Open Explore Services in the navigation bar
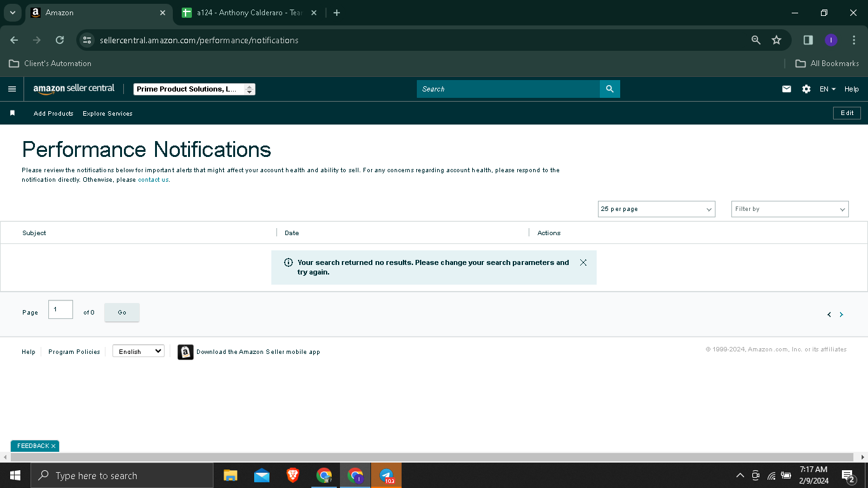 coord(107,113)
